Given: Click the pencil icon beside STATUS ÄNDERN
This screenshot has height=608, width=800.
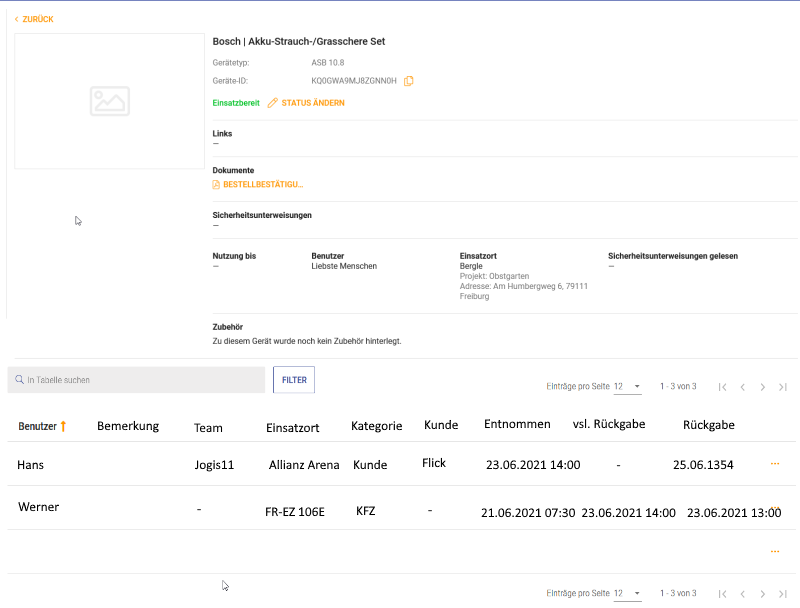Looking at the screenshot, I should pos(272,103).
